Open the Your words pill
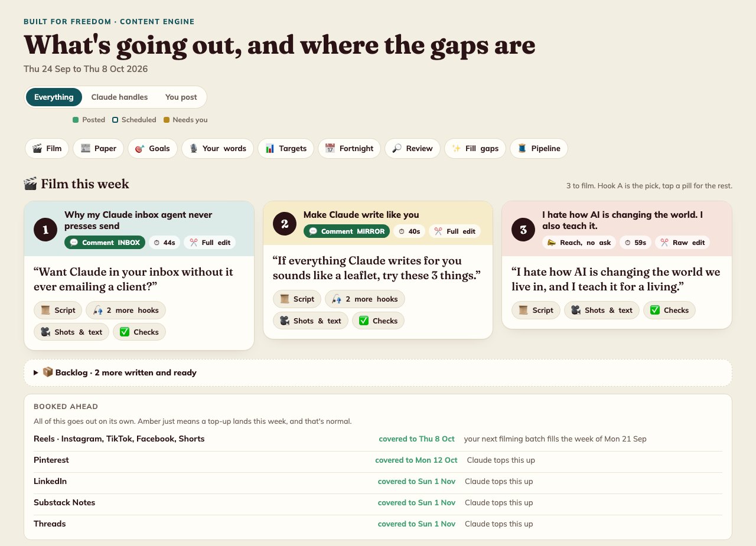This screenshot has height=546, width=756. tap(217, 148)
